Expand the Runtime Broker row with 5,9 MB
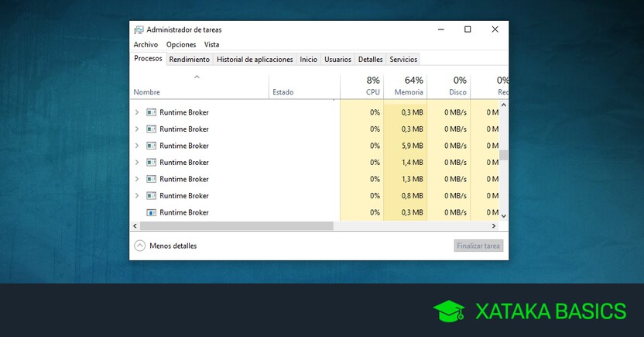This screenshot has width=644, height=337. click(137, 146)
